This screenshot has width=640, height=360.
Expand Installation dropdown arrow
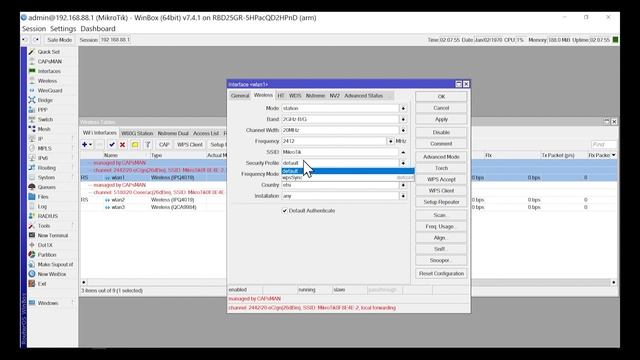click(x=403, y=196)
